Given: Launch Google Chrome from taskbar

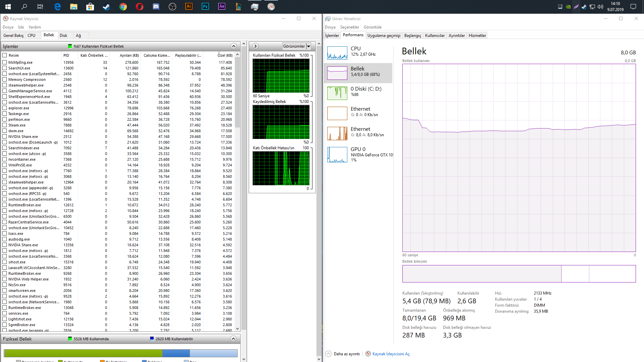Looking at the screenshot, I should [123, 7].
